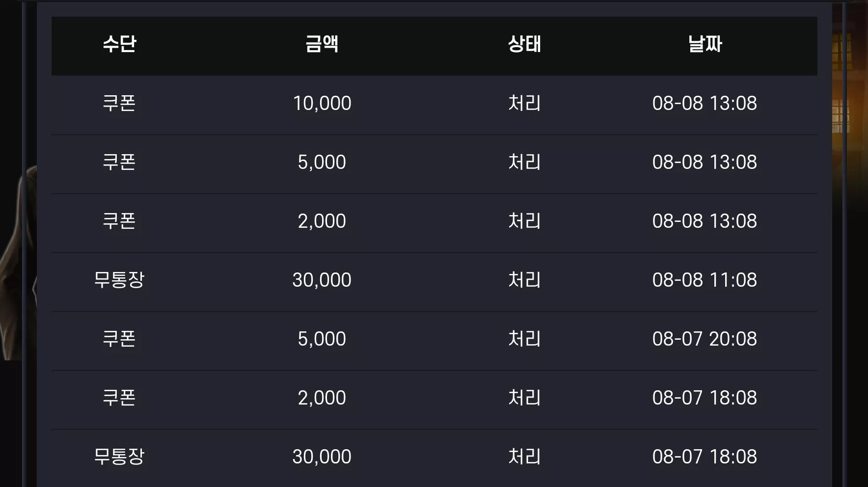Screen dimensions: 868x487
Task: Click the 30,000 amount dated 08-08
Action: pyautogui.click(x=322, y=280)
